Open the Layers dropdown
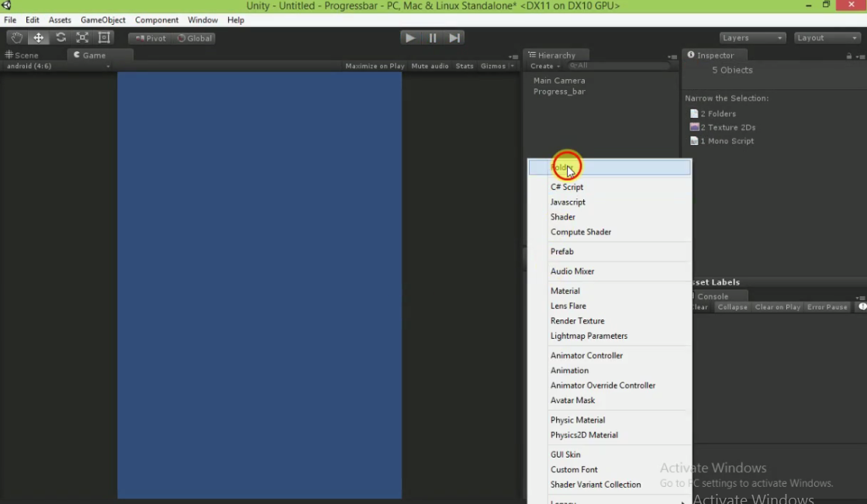867x504 pixels. tap(752, 37)
